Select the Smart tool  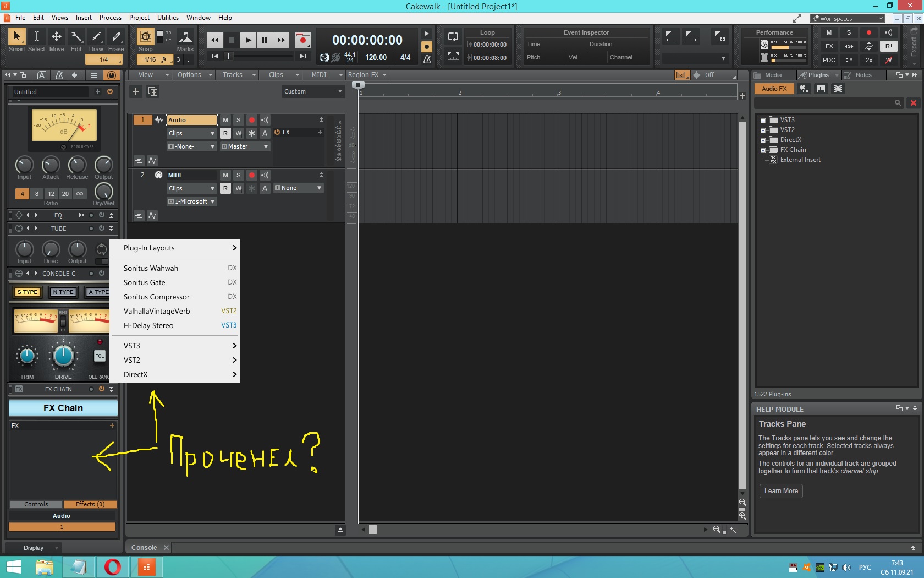[16, 37]
